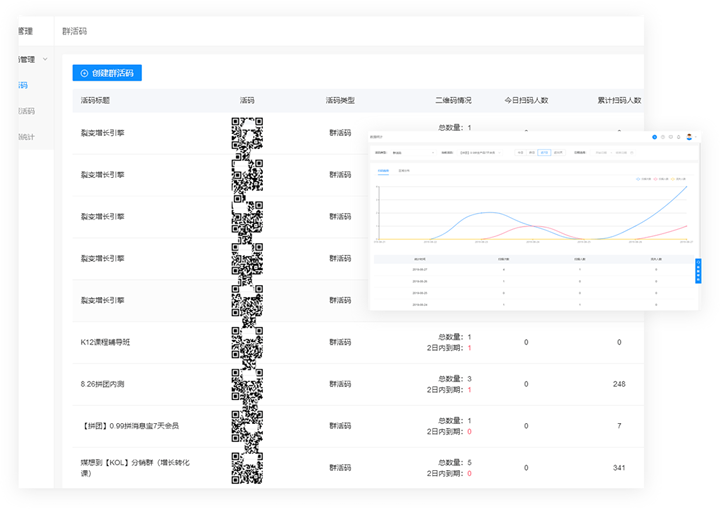Click the 创建群活码 button

click(x=107, y=73)
